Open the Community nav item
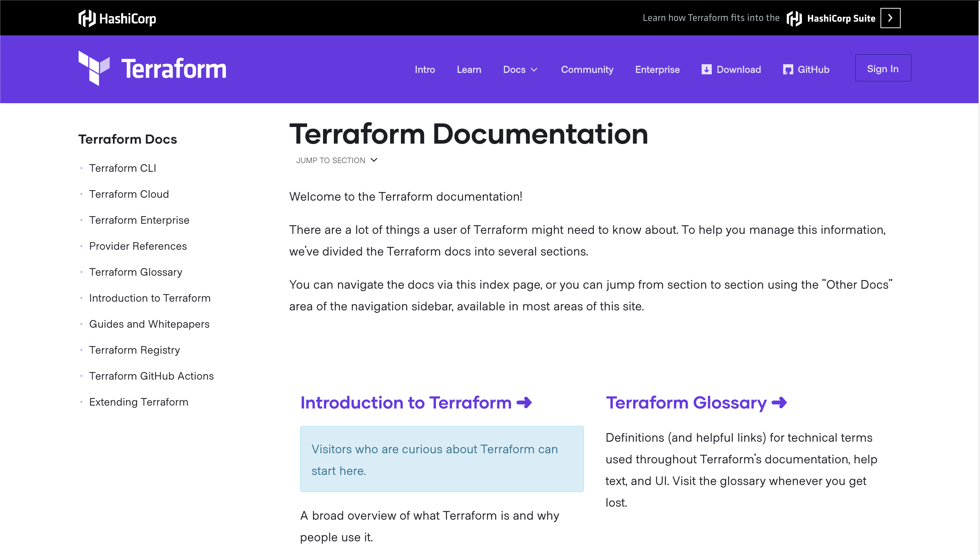Image resolution: width=980 pixels, height=555 pixels. point(587,69)
